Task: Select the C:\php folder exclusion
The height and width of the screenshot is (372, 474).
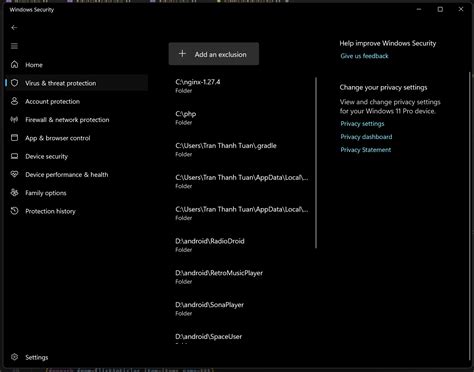Action: [242, 118]
